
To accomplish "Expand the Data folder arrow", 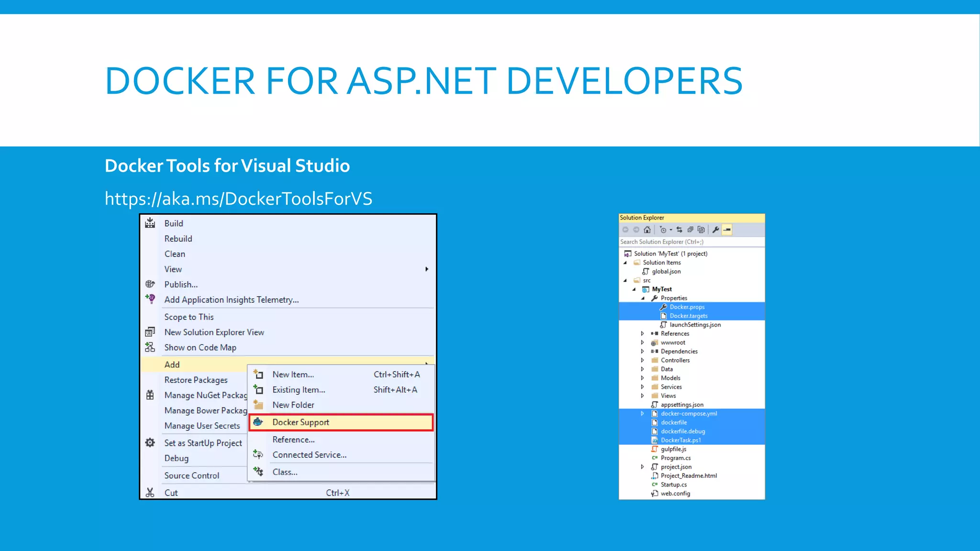I will (643, 369).
